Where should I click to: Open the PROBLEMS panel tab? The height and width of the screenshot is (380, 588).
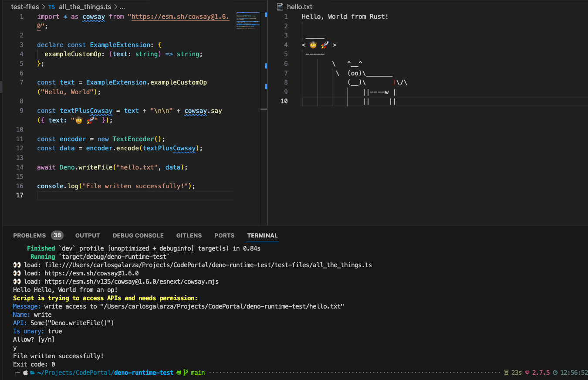point(29,235)
